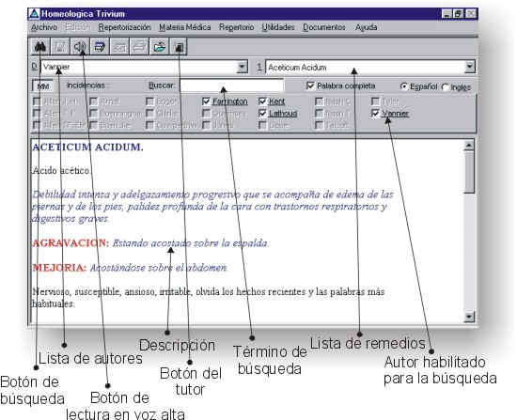Screen dimensions: 517x420
Task: Click the greyed-out second toolbar icon
Action: [x=59, y=46]
